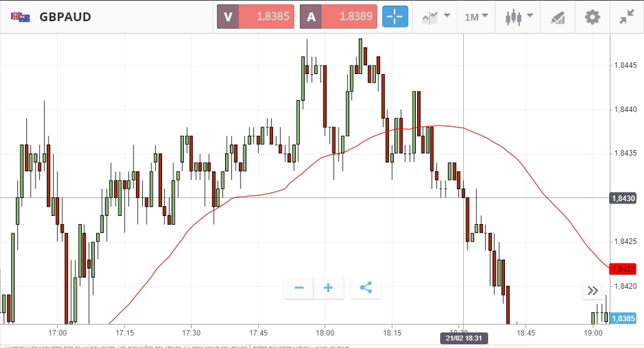Click the GBPAUD instrument name
Viewport: 644px width, 348px height.
[x=65, y=17]
